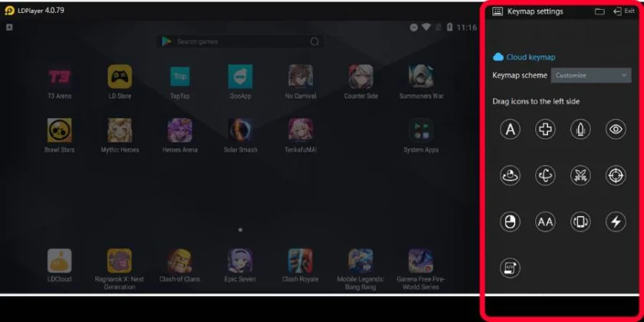Pick the D-pad movement control icon
The image size is (644, 322).
[x=545, y=130]
